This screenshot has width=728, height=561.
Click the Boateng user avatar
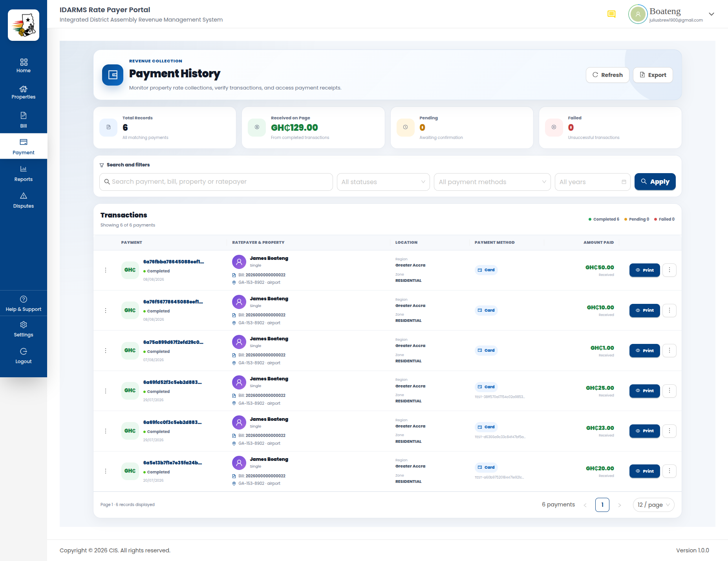pos(638,15)
